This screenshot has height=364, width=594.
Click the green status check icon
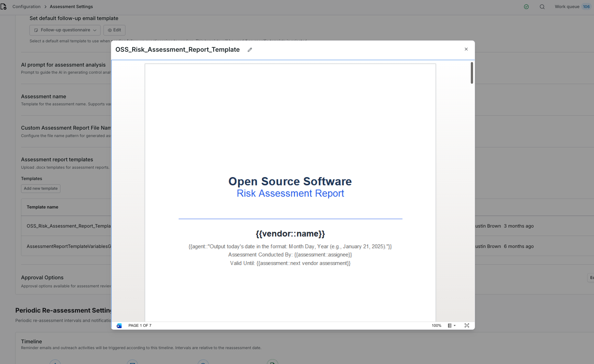tap(526, 7)
